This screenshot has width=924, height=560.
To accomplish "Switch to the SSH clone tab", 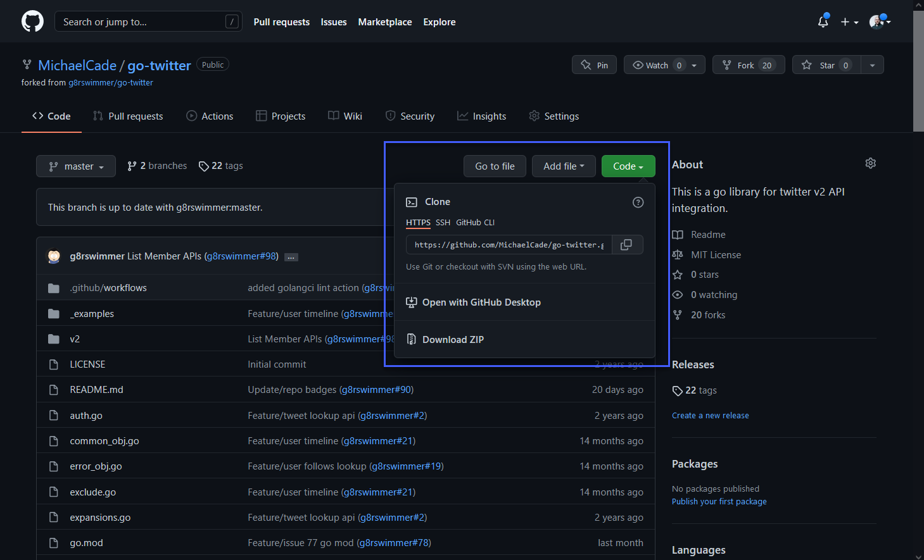I will click(x=442, y=222).
